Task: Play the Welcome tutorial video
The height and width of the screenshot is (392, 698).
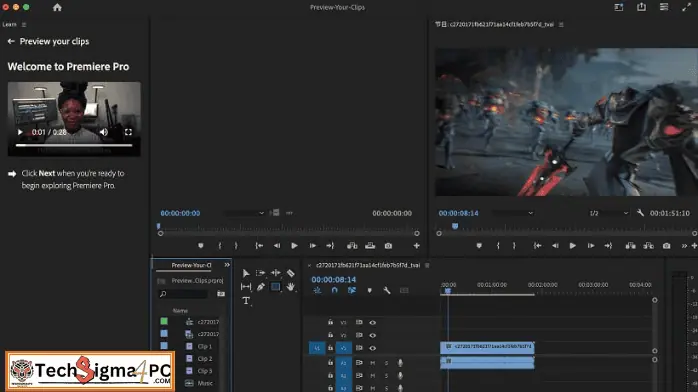Action: click(x=20, y=132)
